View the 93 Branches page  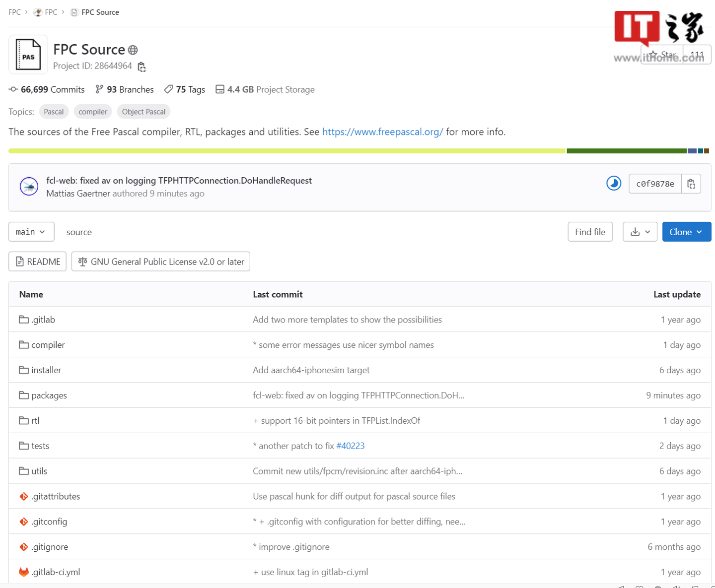pyautogui.click(x=125, y=90)
